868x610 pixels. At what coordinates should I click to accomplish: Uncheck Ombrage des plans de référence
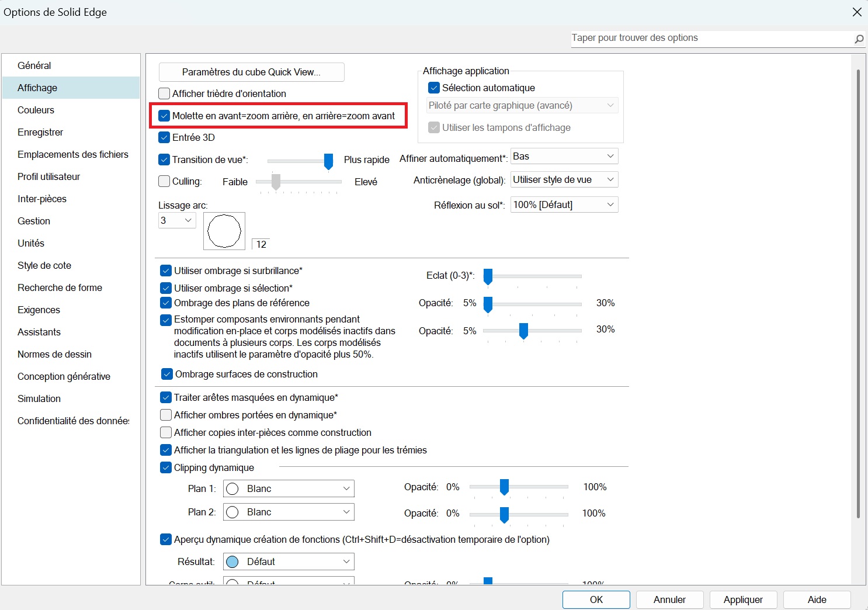point(166,303)
